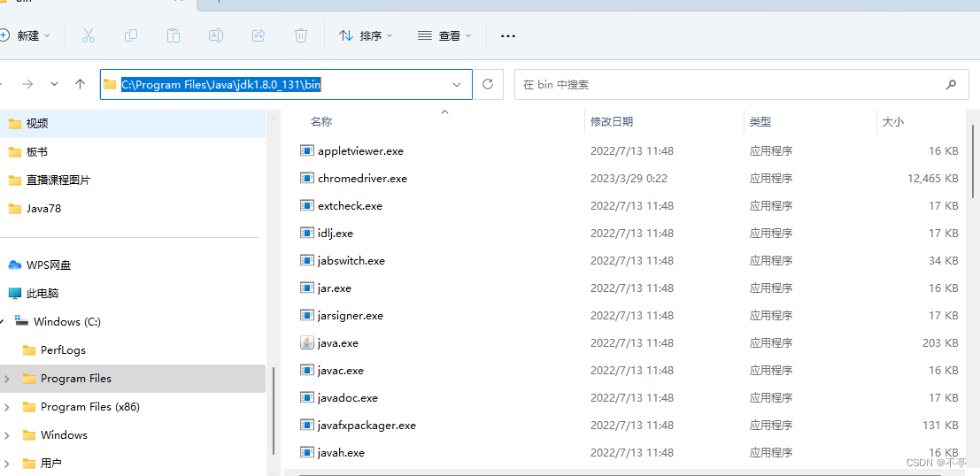Click the Delete trash can icon
This screenshot has height=476, width=980.
click(301, 35)
